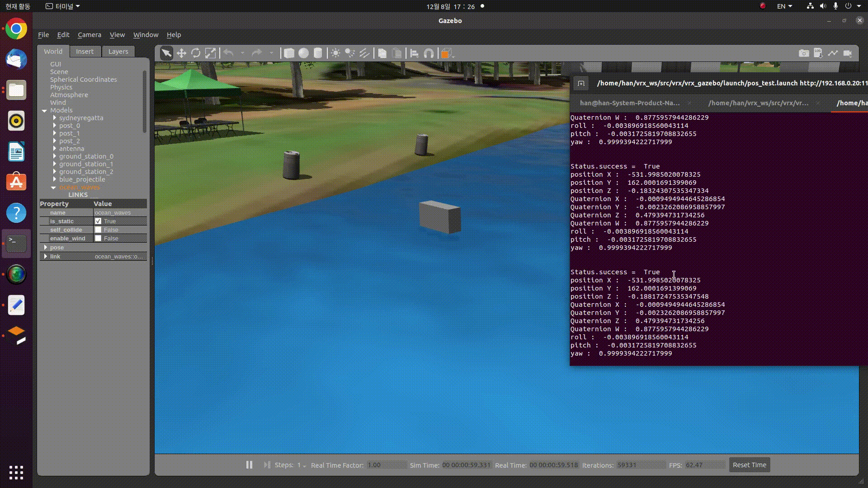Start video recording in Gazebo
The height and width of the screenshot is (488, 868).
(x=849, y=53)
